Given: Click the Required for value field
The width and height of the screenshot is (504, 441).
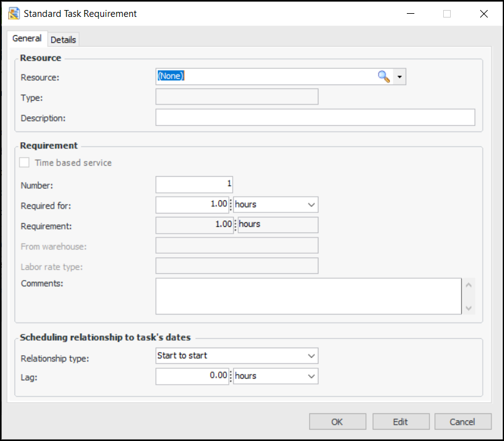Looking at the screenshot, I should (192, 205).
